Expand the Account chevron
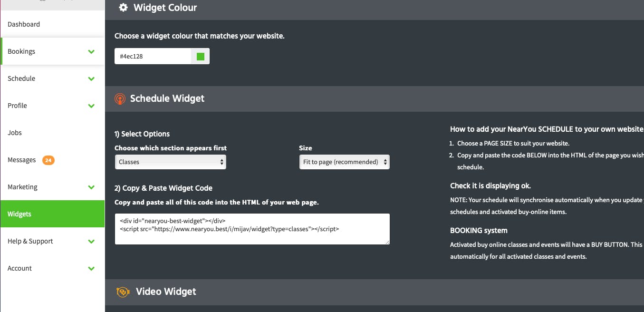The height and width of the screenshot is (312, 644). [92, 268]
